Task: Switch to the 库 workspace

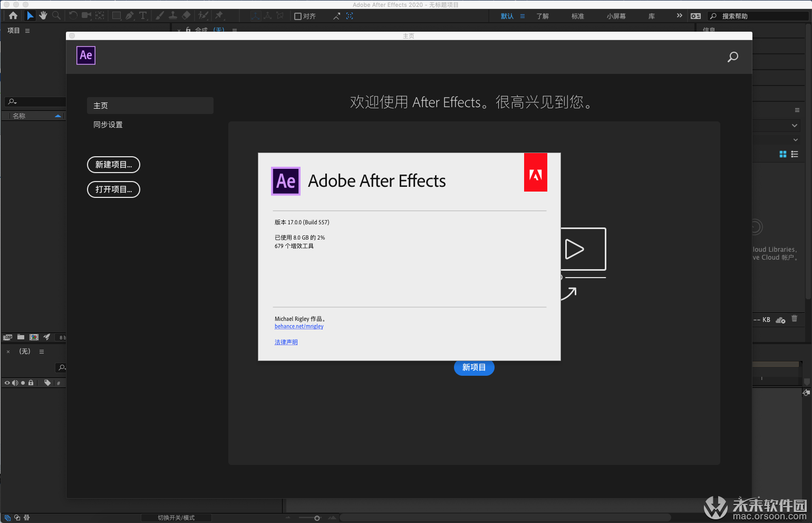Action: [652, 16]
